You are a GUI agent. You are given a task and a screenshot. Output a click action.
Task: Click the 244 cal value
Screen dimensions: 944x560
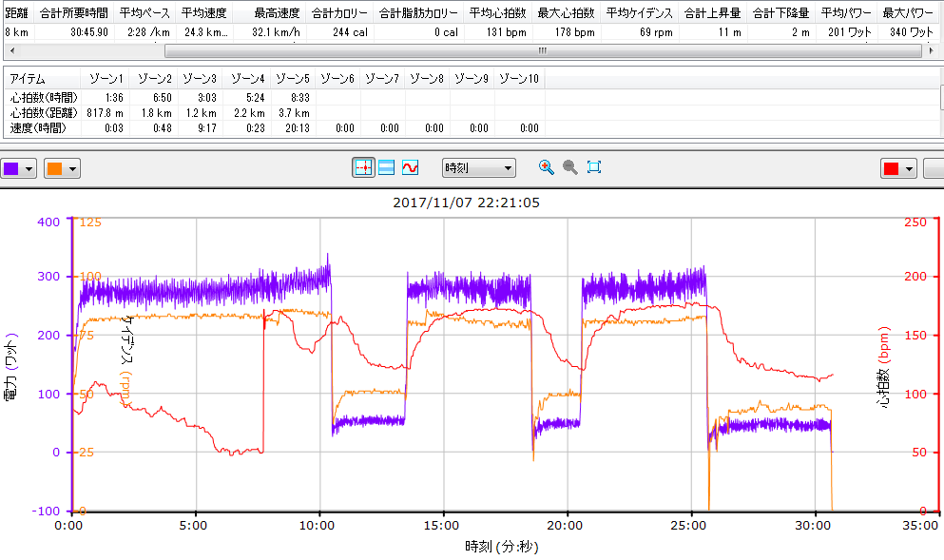click(351, 32)
